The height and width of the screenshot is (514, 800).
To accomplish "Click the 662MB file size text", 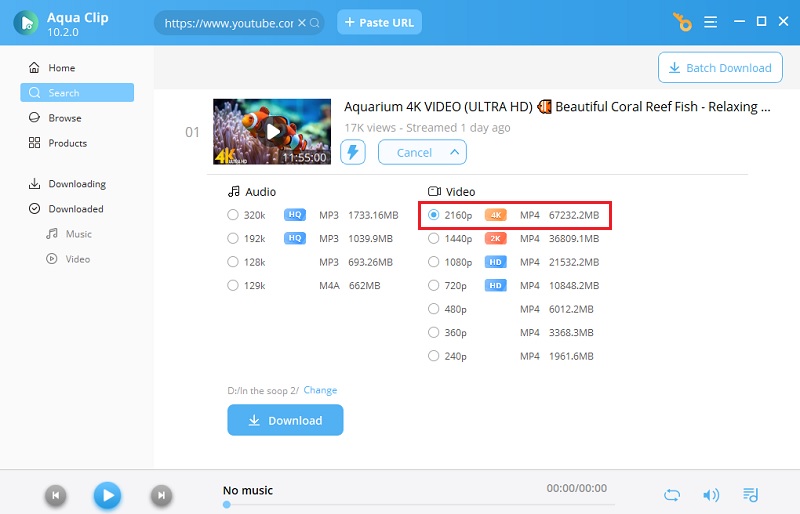I will pyautogui.click(x=365, y=285).
